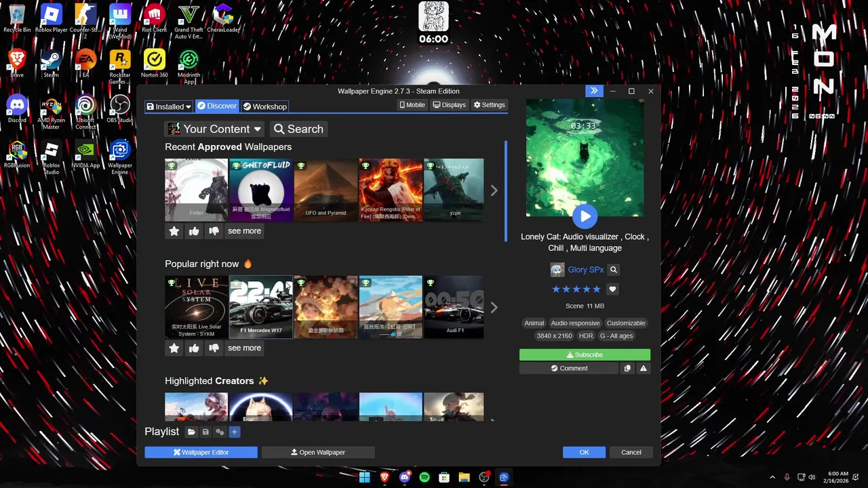The image size is (868, 488).
Task: Click the Search button
Action: point(299,129)
